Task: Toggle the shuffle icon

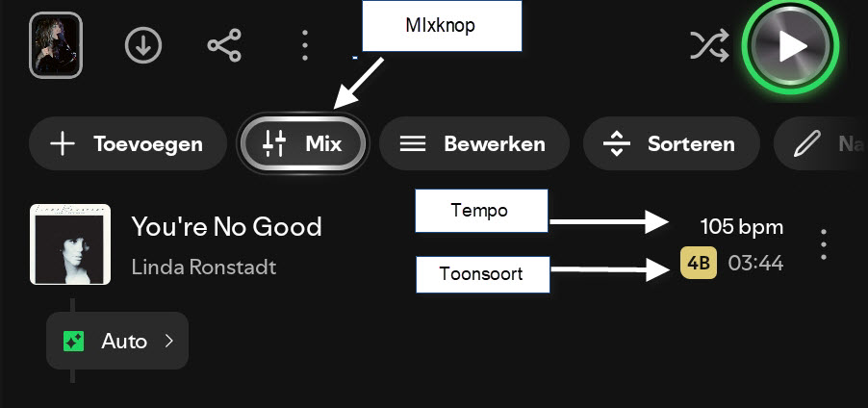Action: pos(709,45)
